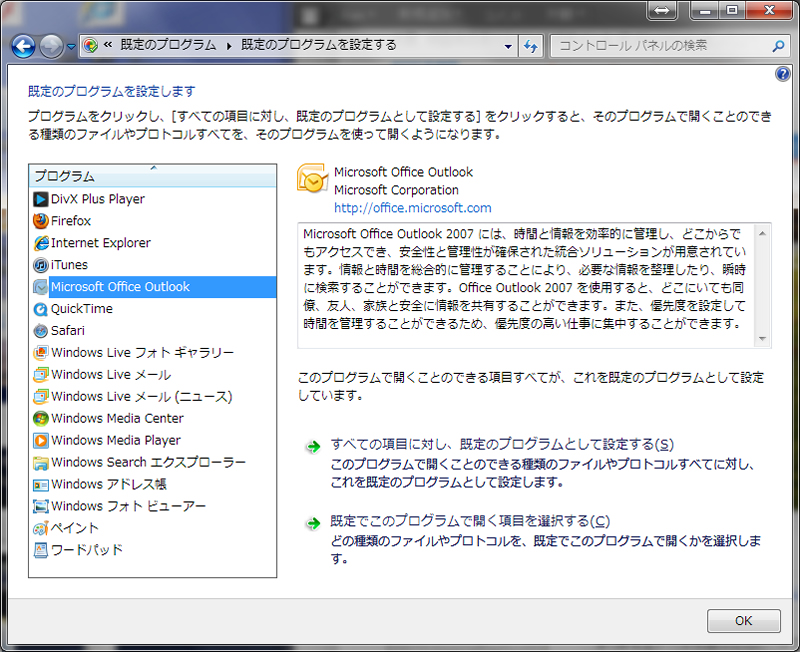
Task: Sort list by プログラム column header
Action: point(153,176)
